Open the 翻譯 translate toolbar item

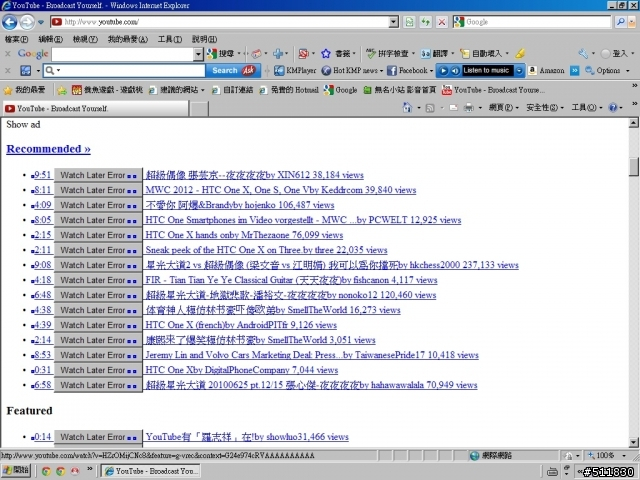click(x=436, y=53)
